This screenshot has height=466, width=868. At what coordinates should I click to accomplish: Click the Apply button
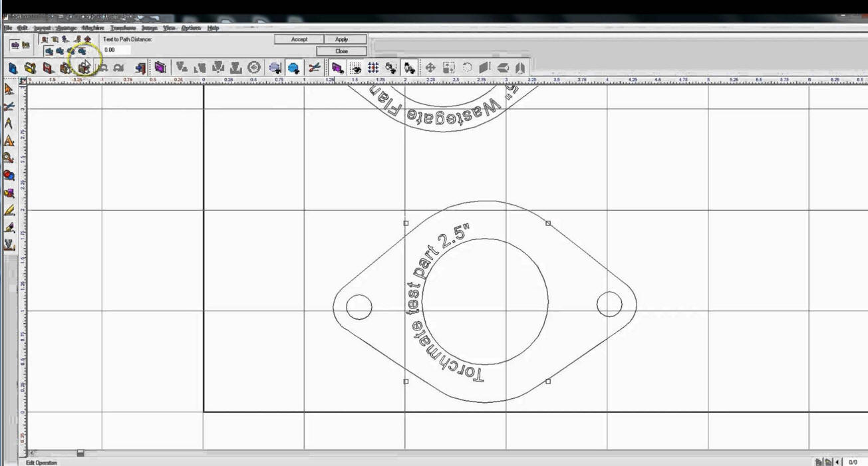coord(342,39)
